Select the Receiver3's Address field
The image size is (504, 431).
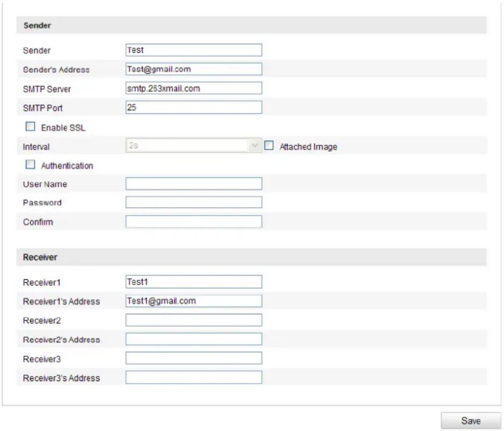[x=194, y=377]
